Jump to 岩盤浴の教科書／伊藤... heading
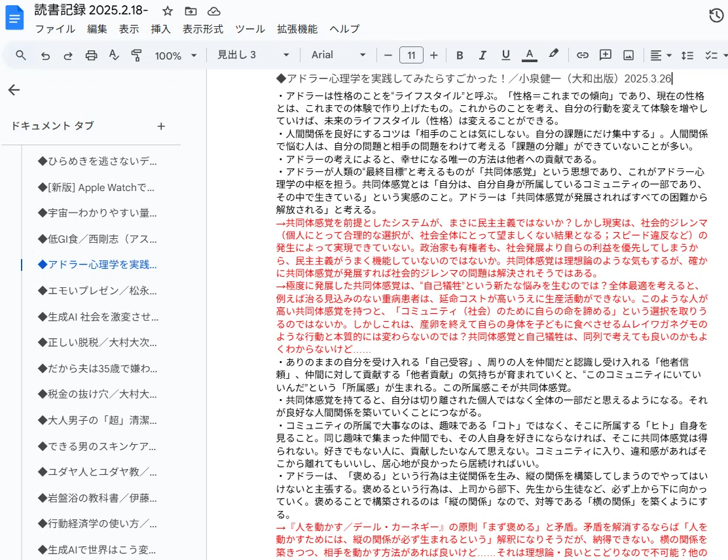The height and width of the screenshot is (560, 728). tap(98, 498)
